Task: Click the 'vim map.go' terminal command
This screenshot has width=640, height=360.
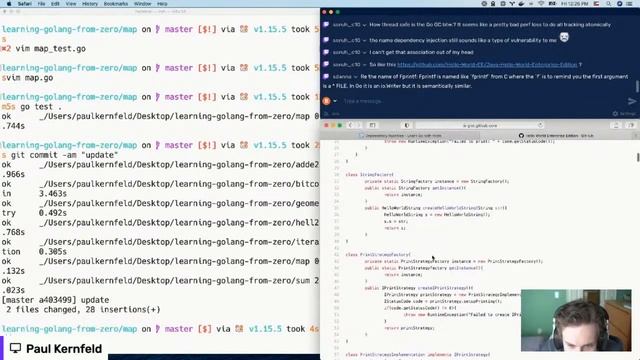Action: (29, 78)
